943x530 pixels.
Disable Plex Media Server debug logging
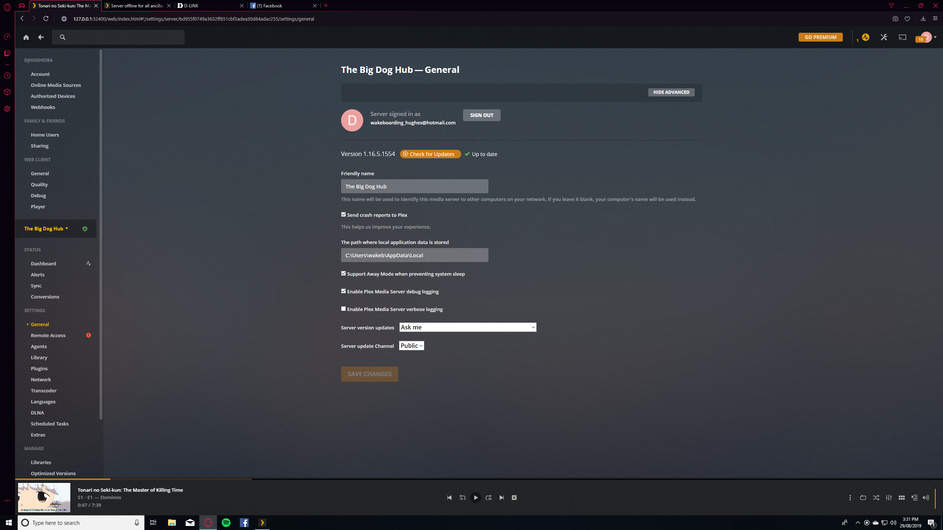343,291
